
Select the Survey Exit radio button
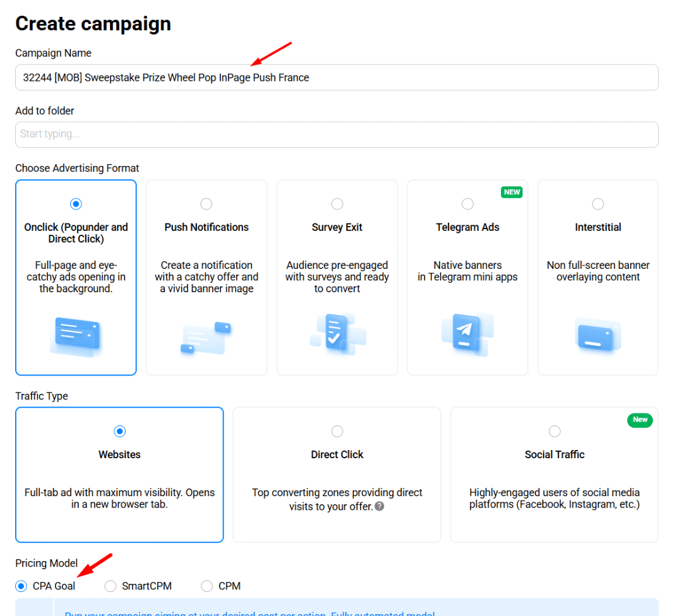[337, 204]
